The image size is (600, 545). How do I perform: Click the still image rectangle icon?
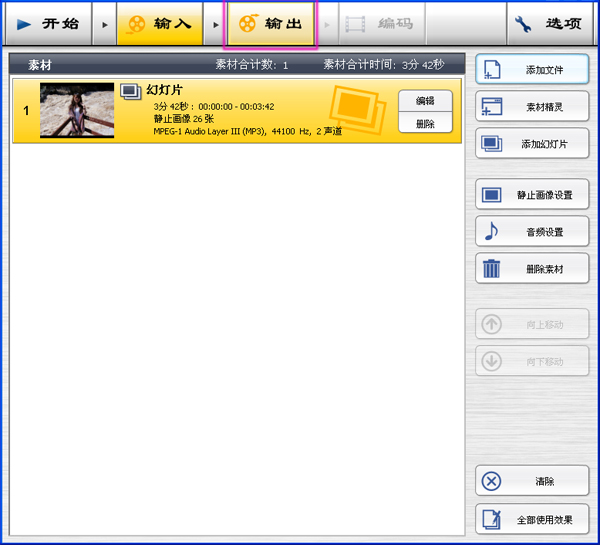492,194
